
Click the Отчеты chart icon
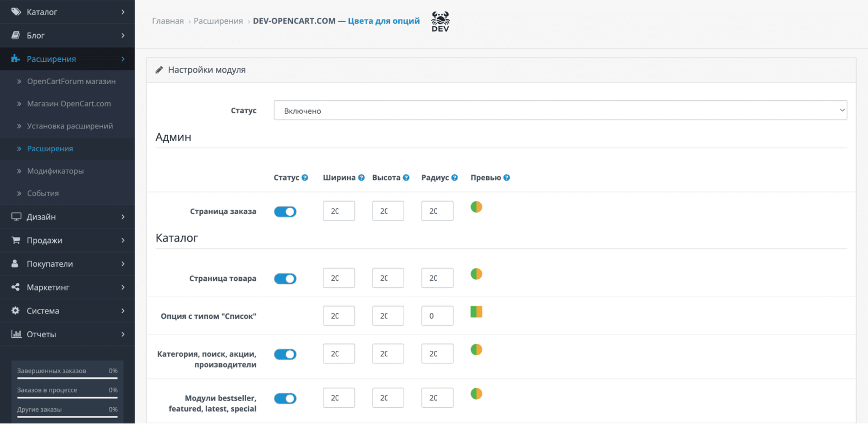coord(16,334)
